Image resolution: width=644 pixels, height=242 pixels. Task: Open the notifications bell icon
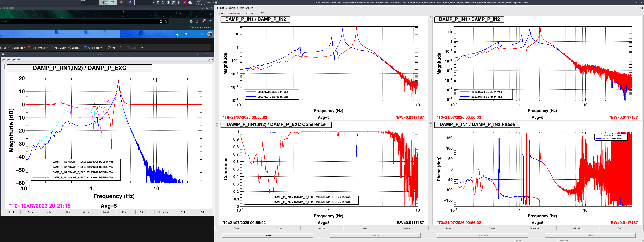194,34
